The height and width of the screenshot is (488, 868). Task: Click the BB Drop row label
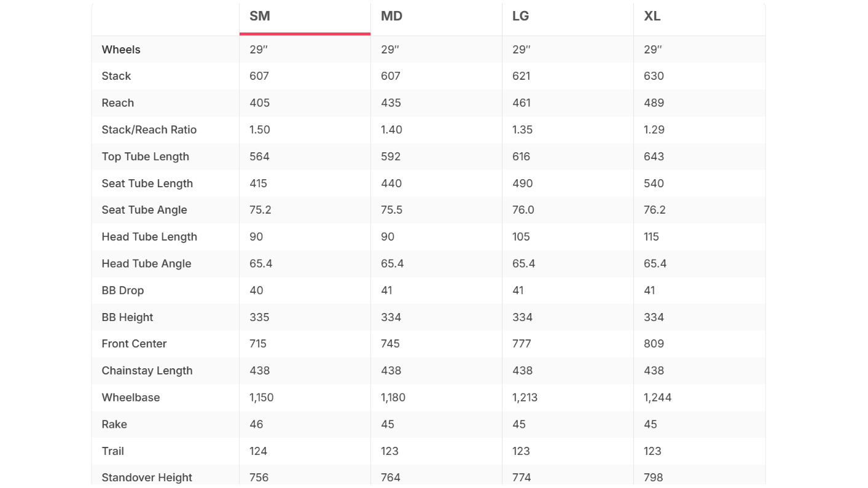point(123,290)
